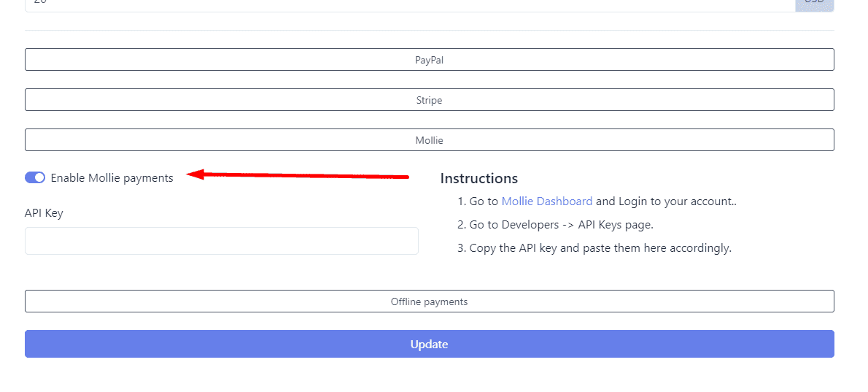Click the 'Copy the API key' instruction
868x392 pixels.
click(600, 248)
